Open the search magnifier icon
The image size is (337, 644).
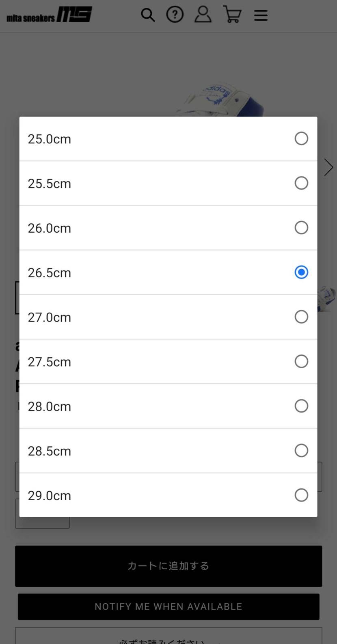coord(148,15)
